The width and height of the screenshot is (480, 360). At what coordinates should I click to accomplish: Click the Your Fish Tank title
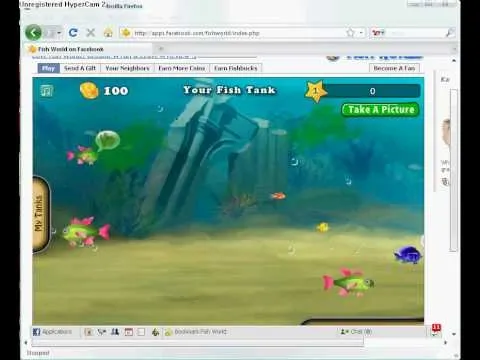click(x=229, y=90)
